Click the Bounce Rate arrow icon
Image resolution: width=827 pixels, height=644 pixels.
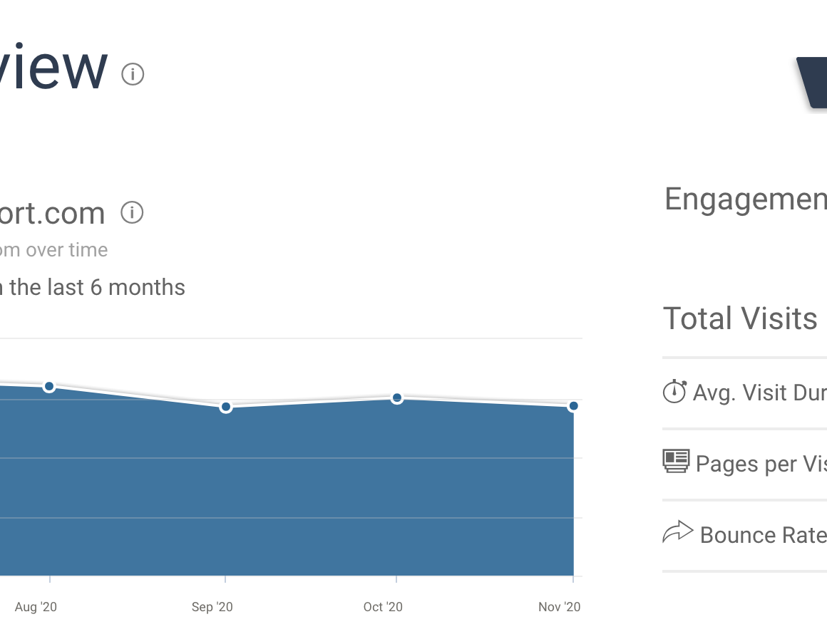[677, 532]
